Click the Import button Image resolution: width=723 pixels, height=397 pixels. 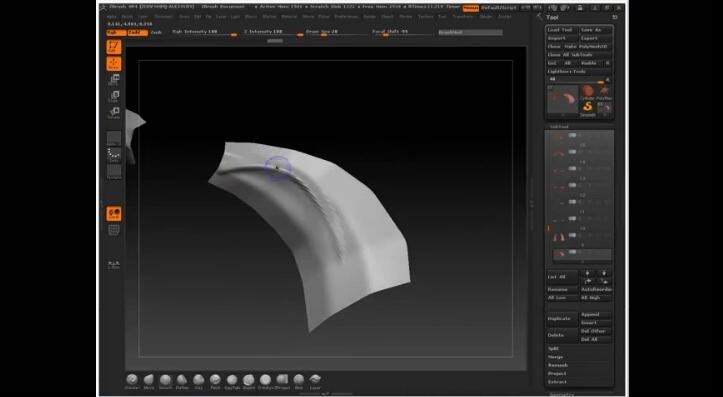pyautogui.click(x=562, y=38)
